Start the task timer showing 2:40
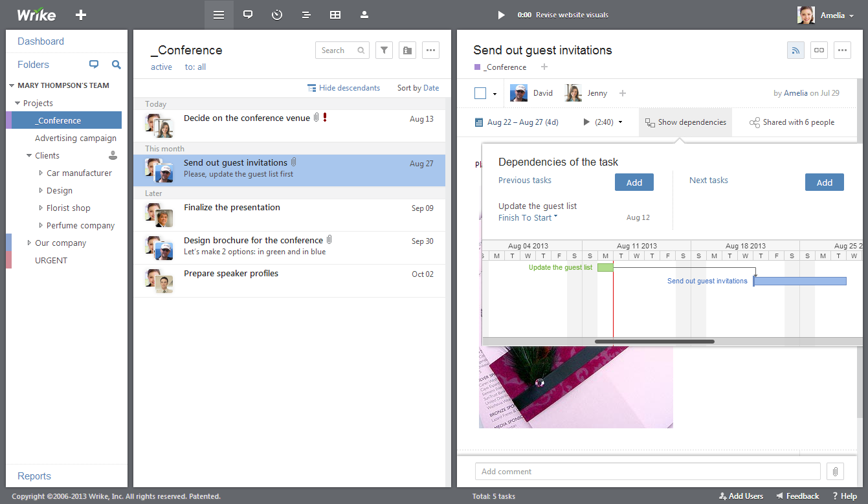 587,122
